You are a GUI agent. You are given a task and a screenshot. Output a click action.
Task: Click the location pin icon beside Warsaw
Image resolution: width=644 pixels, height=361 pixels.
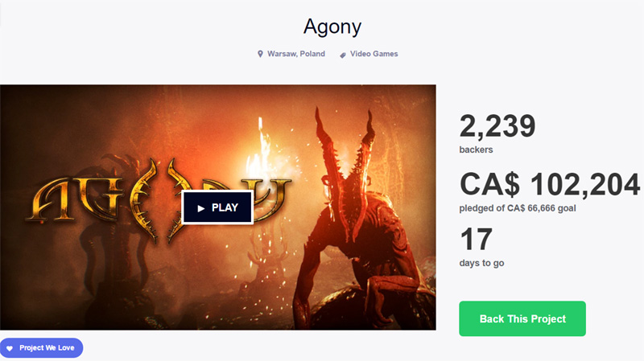pos(260,54)
